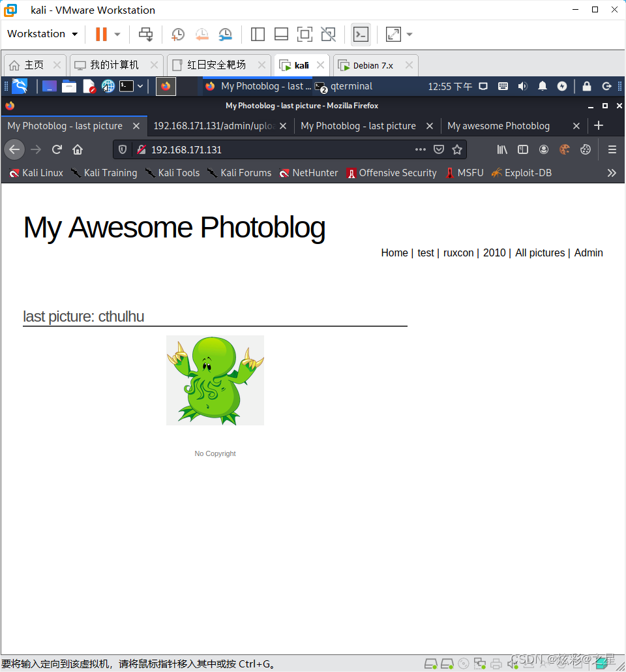The image size is (626, 672).
Task: Switch to Unity mode
Action: click(x=329, y=35)
